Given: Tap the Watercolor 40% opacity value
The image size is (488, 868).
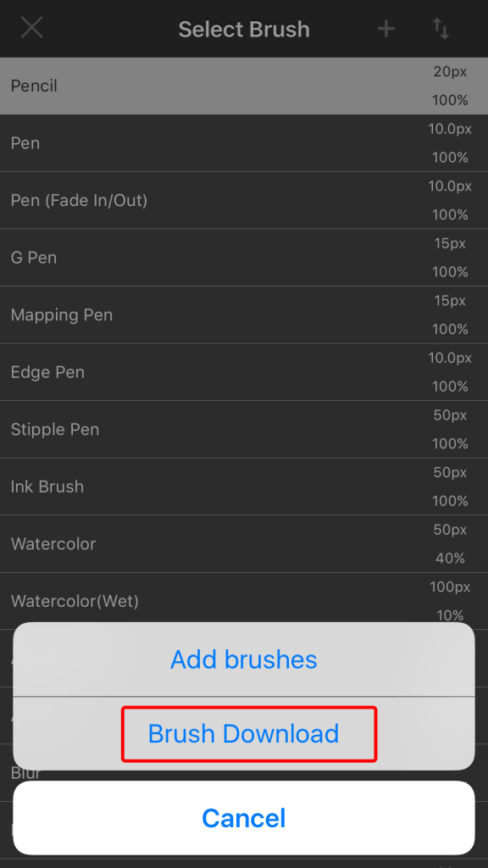Looking at the screenshot, I should (450, 558).
